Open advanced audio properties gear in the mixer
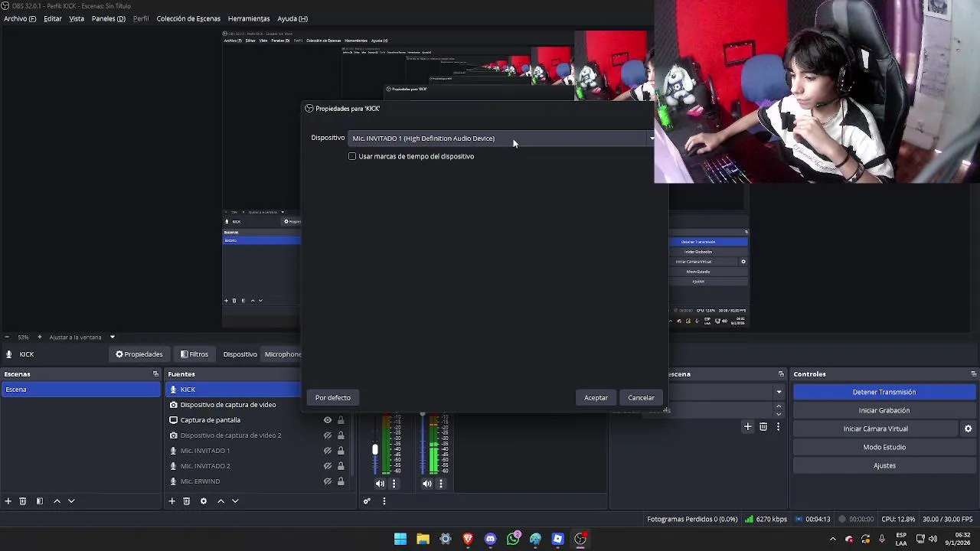This screenshot has height=551, width=980. click(367, 500)
